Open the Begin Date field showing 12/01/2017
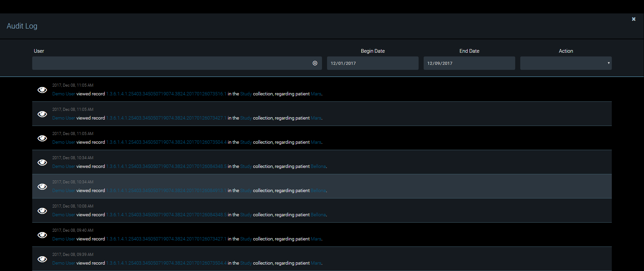644x271 pixels. [x=372, y=63]
